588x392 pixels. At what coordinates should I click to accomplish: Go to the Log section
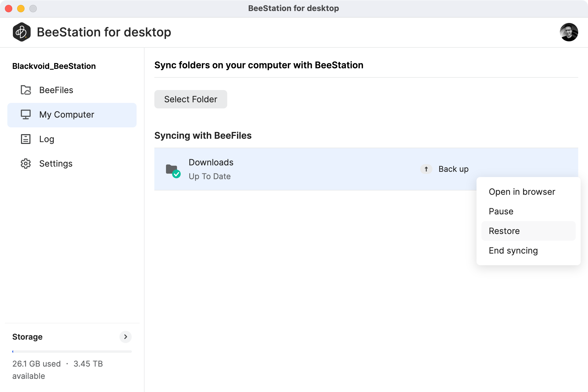point(72,139)
